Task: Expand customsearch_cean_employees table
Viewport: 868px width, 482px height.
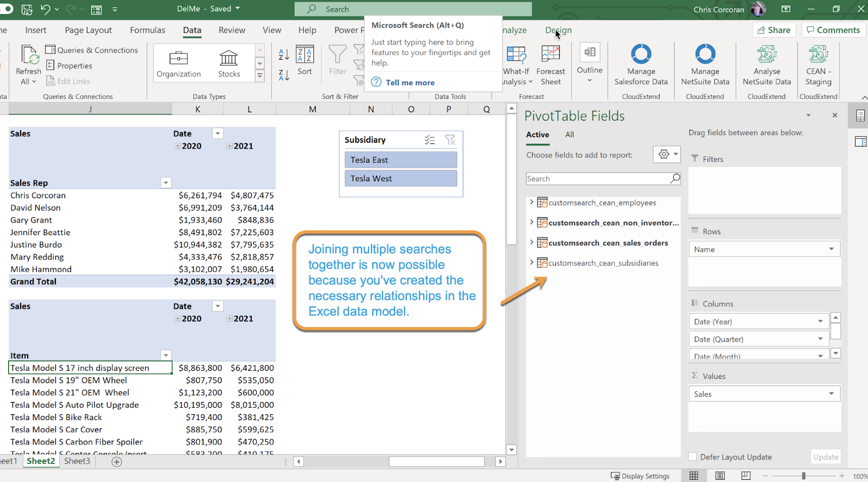Action: [532, 202]
